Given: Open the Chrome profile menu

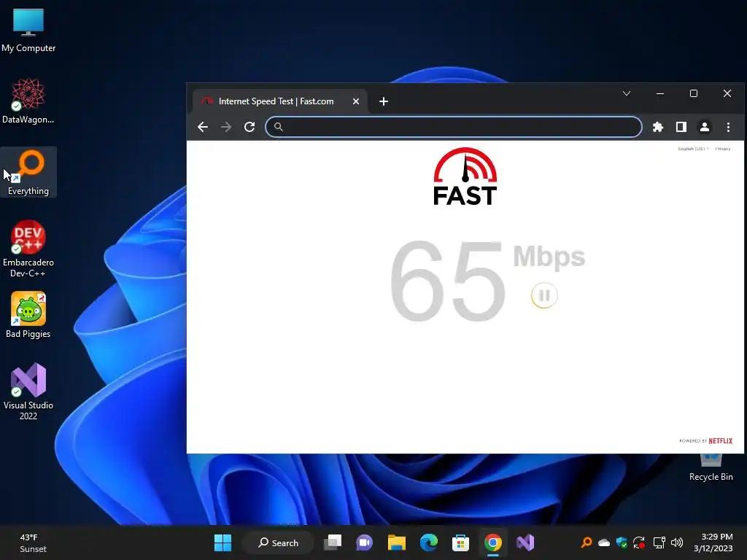Looking at the screenshot, I should click(x=705, y=127).
